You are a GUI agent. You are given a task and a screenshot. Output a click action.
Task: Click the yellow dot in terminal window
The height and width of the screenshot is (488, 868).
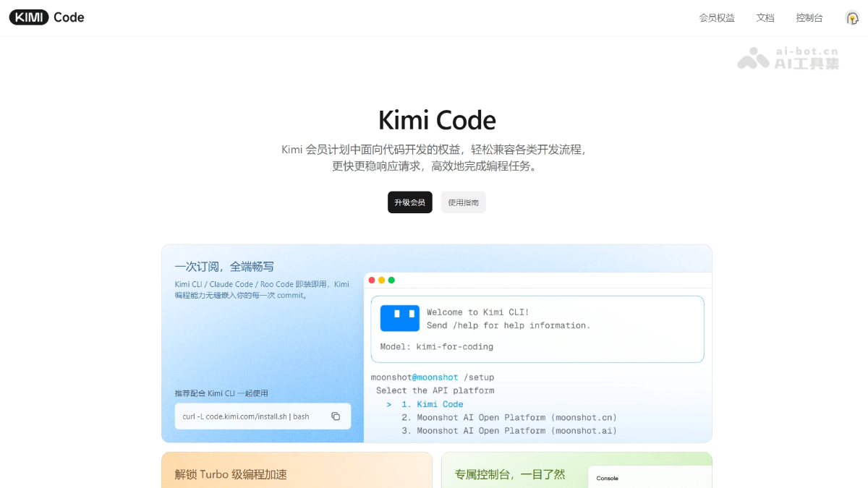(382, 280)
